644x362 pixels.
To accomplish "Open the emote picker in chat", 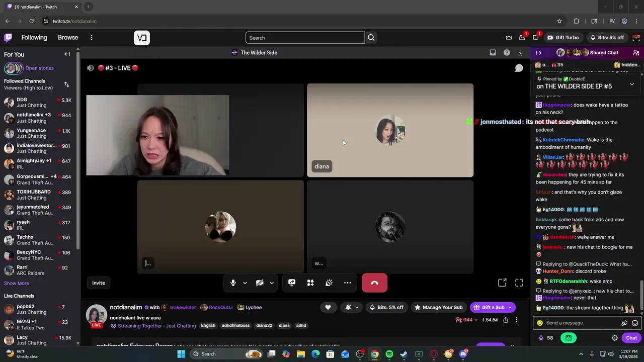I will [635, 323].
